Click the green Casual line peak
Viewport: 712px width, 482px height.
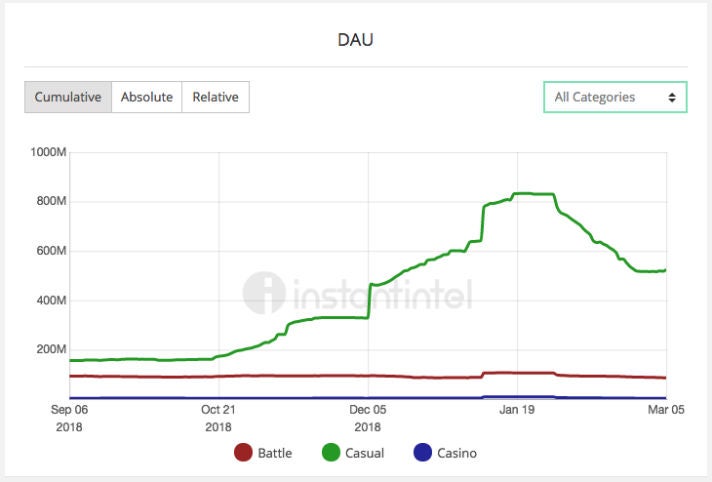pyautogui.click(x=530, y=193)
